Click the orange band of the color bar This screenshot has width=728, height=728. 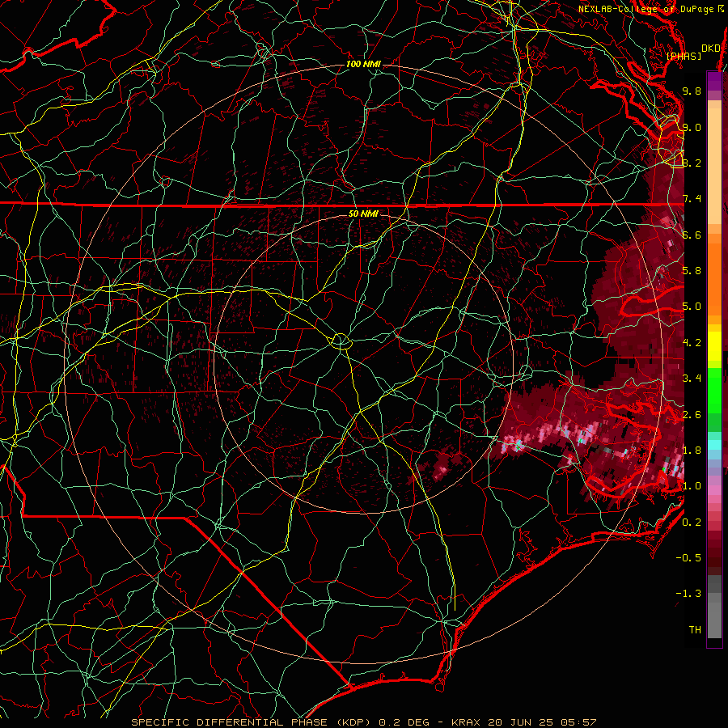click(714, 274)
